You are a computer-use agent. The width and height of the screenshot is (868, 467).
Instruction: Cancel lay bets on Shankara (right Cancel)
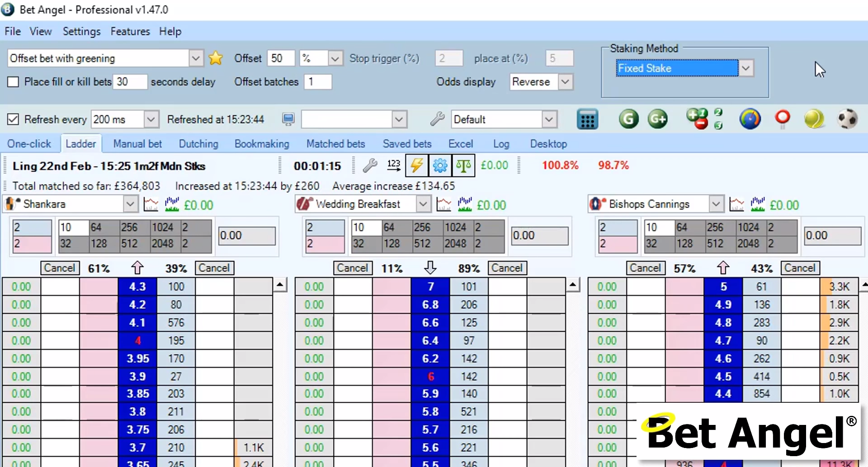tap(214, 268)
